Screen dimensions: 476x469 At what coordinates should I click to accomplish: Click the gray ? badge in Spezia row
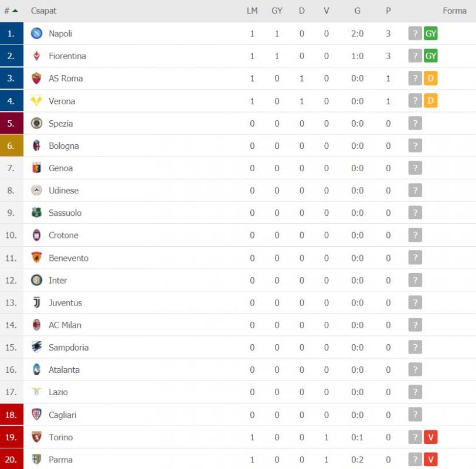[415, 123]
